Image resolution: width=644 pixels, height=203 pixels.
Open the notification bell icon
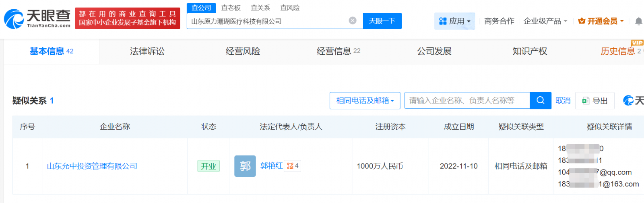click(x=638, y=21)
